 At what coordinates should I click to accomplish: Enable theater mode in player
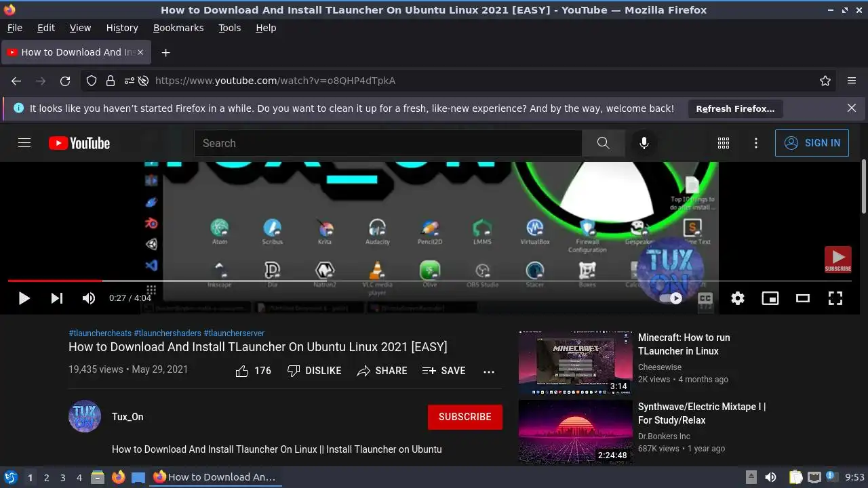point(803,298)
